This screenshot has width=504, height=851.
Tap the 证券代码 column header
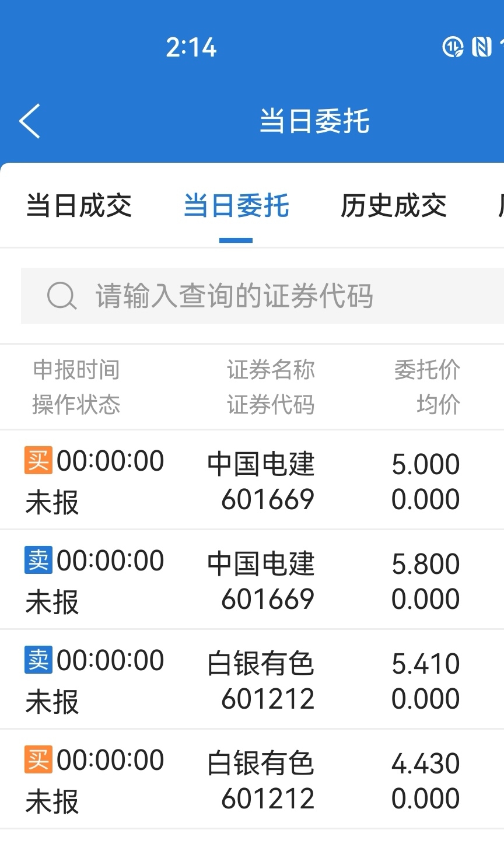[271, 404]
